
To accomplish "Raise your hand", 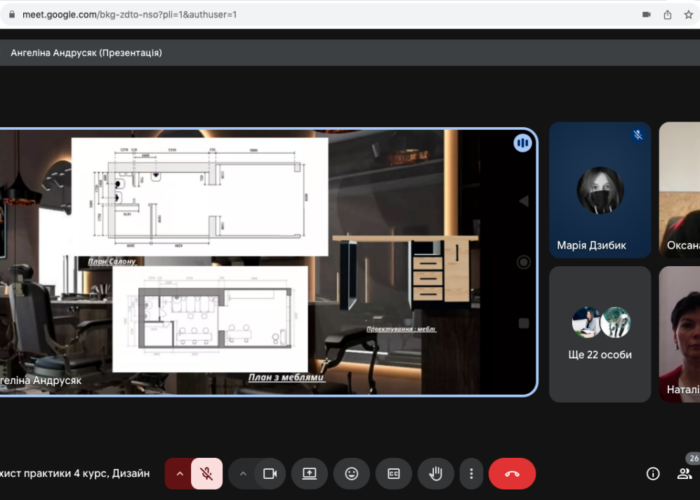I will 436,473.
